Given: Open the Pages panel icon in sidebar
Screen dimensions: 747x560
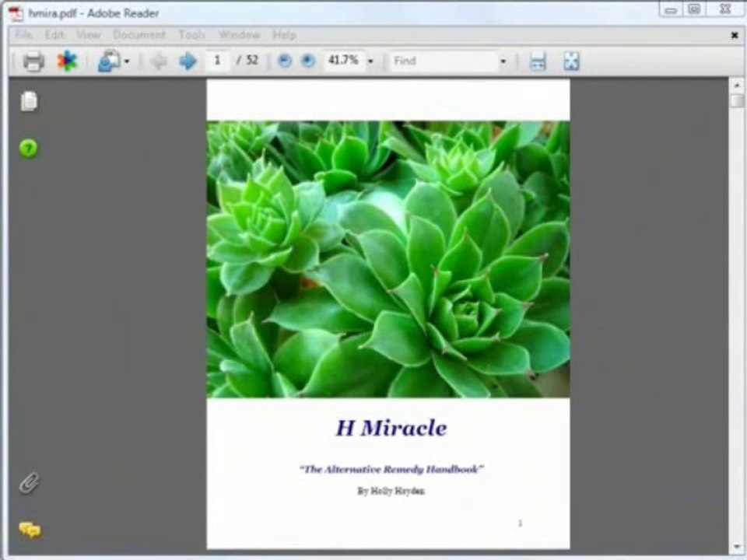Looking at the screenshot, I should point(29,101).
